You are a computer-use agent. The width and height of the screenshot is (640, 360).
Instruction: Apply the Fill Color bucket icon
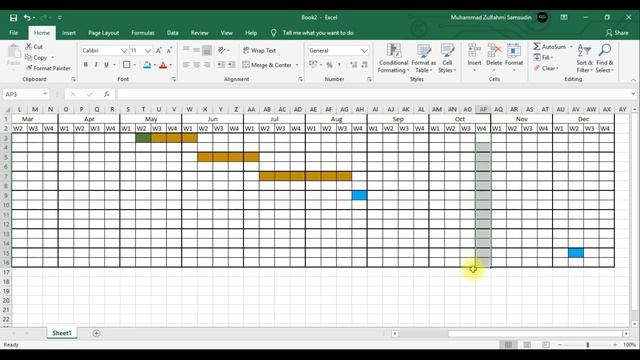pos(147,64)
